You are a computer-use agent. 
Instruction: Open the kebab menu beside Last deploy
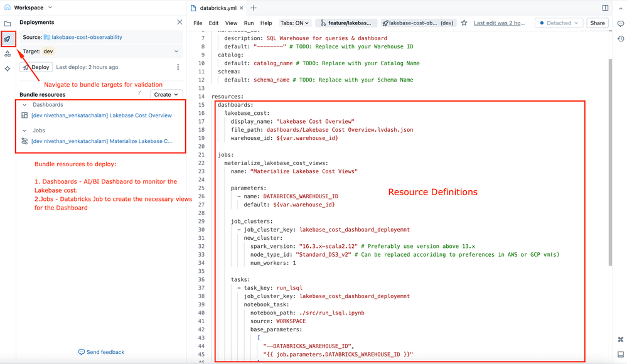tap(178, 67)
